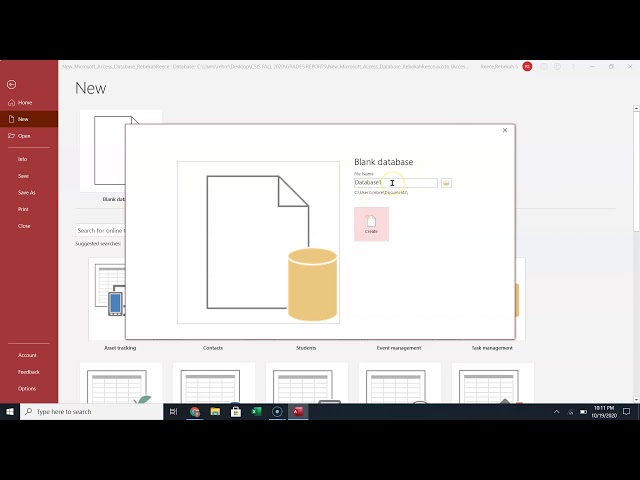
Task: Click the frown feedback icon in the title bar
Action: pos(558,67)
